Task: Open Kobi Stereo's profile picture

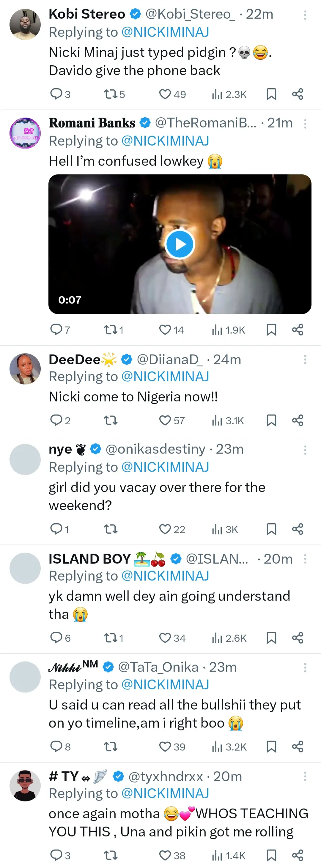Action: (25, 25)
